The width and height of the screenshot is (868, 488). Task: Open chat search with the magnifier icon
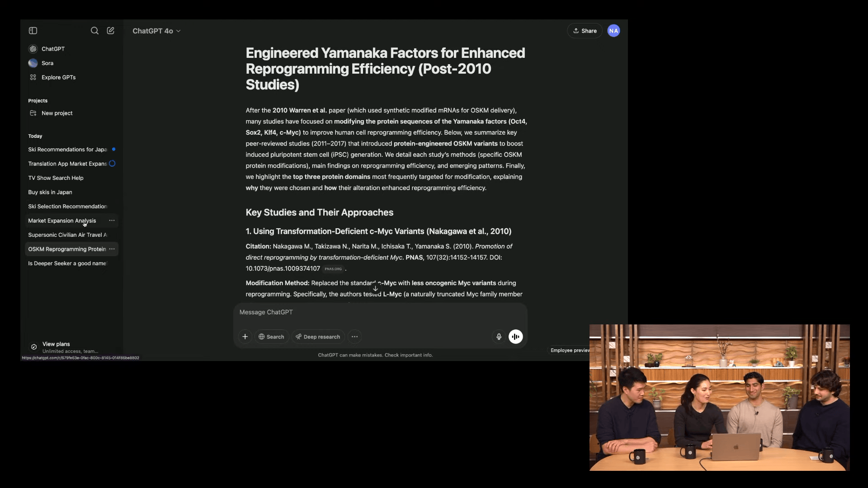94,31
